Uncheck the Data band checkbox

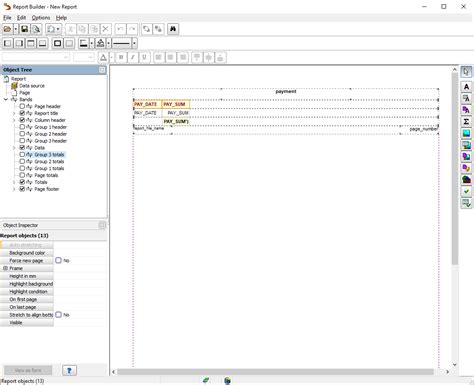click(x=22, y=148)
